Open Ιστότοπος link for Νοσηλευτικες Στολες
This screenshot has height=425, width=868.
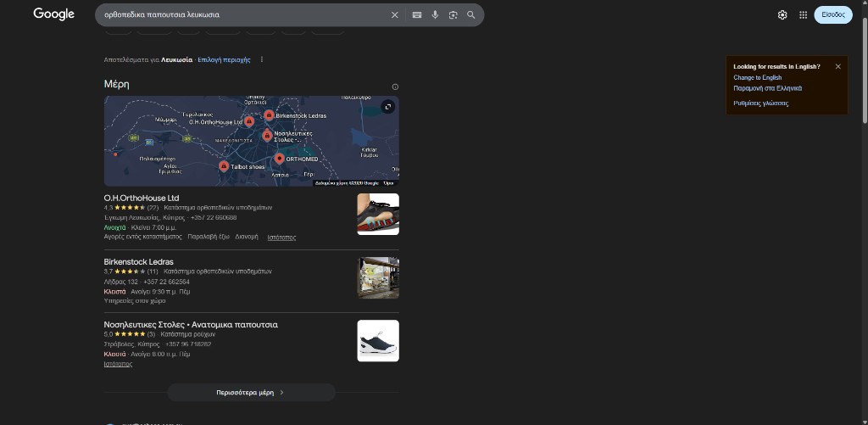coord(118,364)
